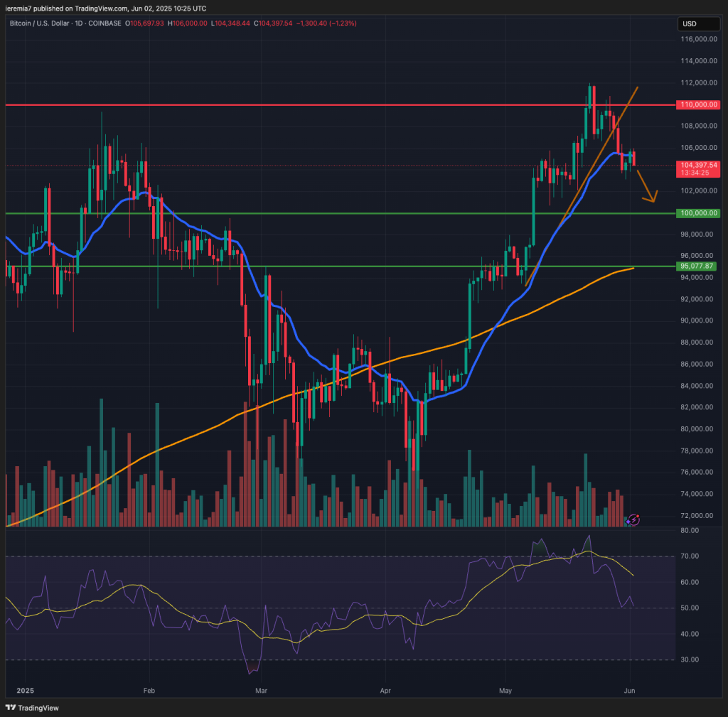This screenshot has height=717, width=728.
Task: Click the Bitcoin / U.S. Dollar symbol title
Action: [40, 23]
